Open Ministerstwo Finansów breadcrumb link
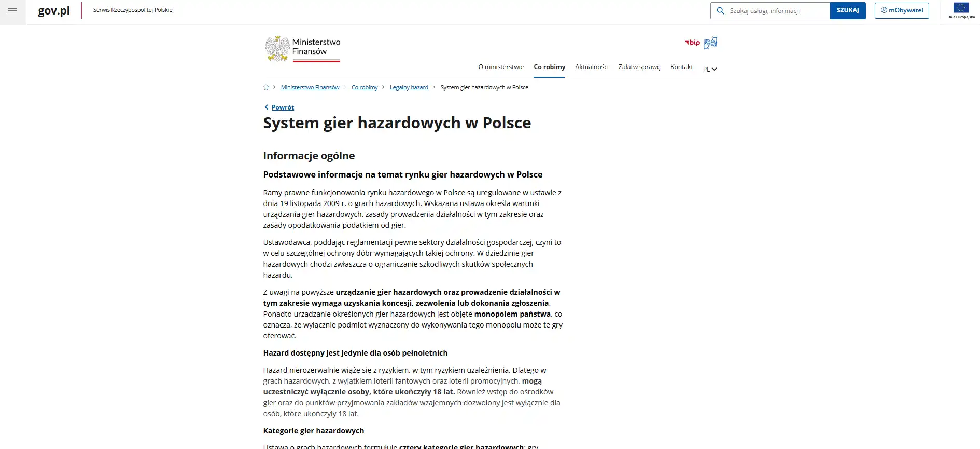980x449 pixels. point(310,87)
